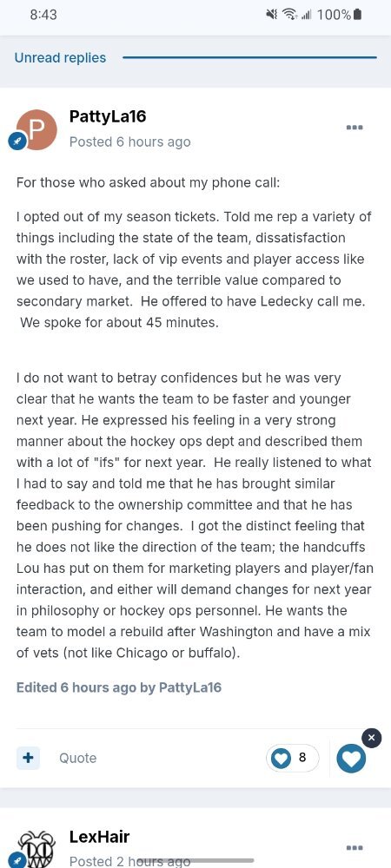The width and height of the screenshot is (391, 868).
Task: Tap the battery status icon
Action: (x=357, y=15)
